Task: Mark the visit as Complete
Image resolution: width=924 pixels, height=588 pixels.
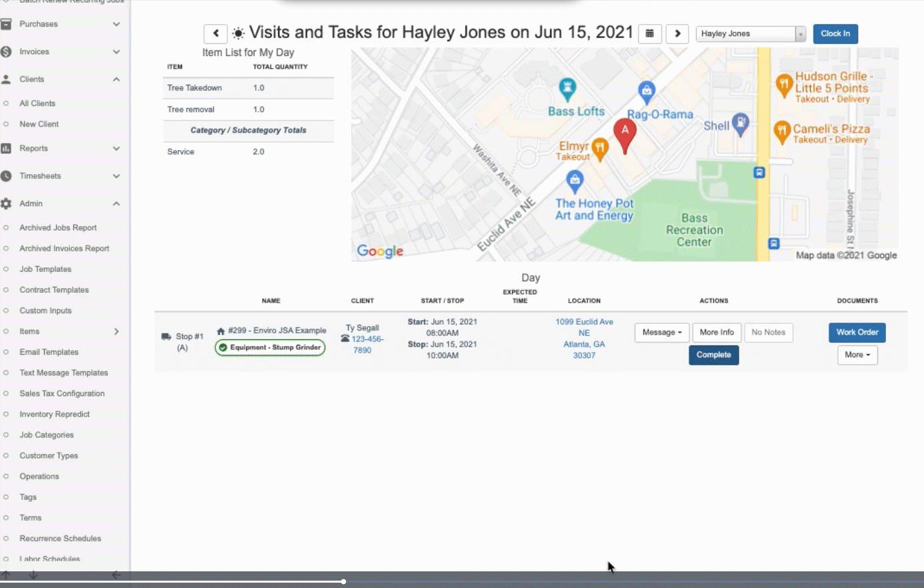Action: (713, 355)
